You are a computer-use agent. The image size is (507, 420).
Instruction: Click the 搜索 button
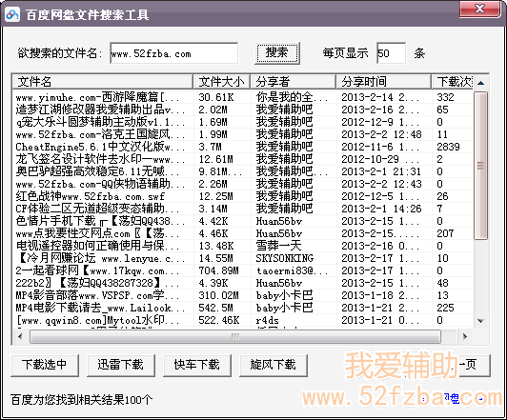(x=276, y=53)
